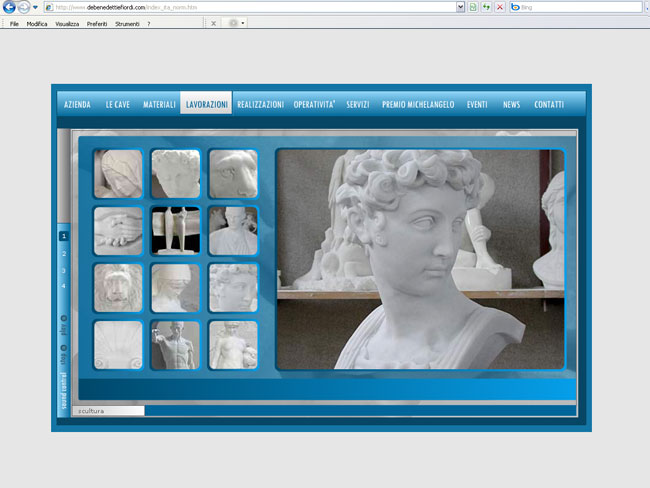Open the Strumenti menu

(x=127, y=24)
